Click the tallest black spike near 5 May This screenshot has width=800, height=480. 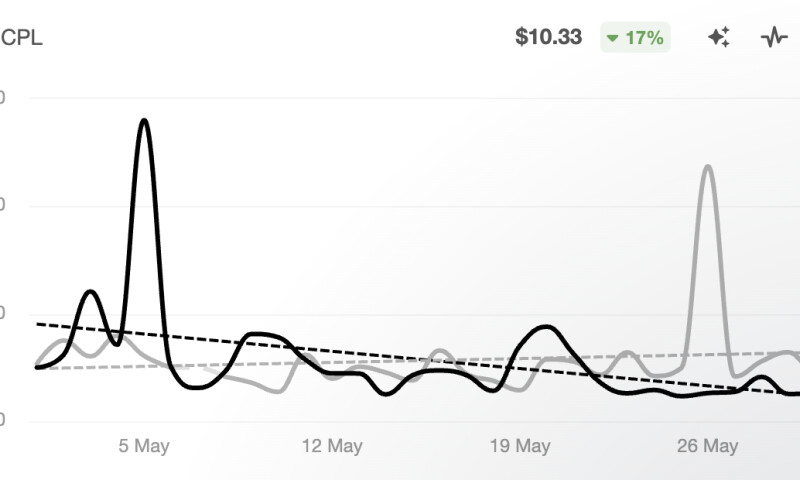pyautogui.click(x=144, y=121)
